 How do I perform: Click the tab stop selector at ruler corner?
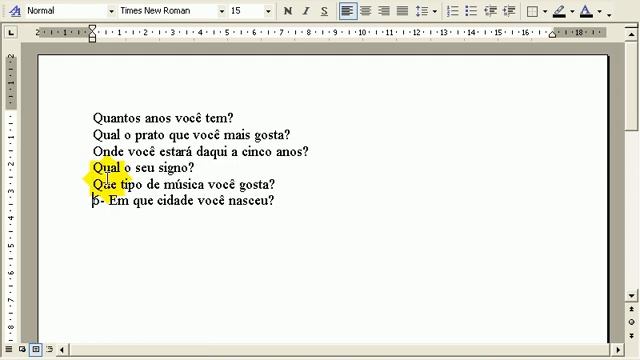coord(11,32)
